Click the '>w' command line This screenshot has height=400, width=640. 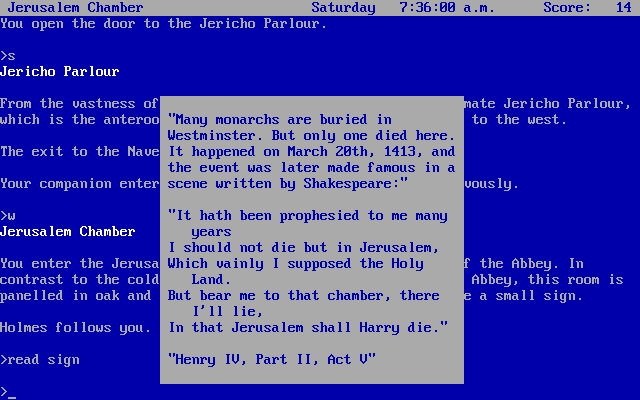point(8,216)
